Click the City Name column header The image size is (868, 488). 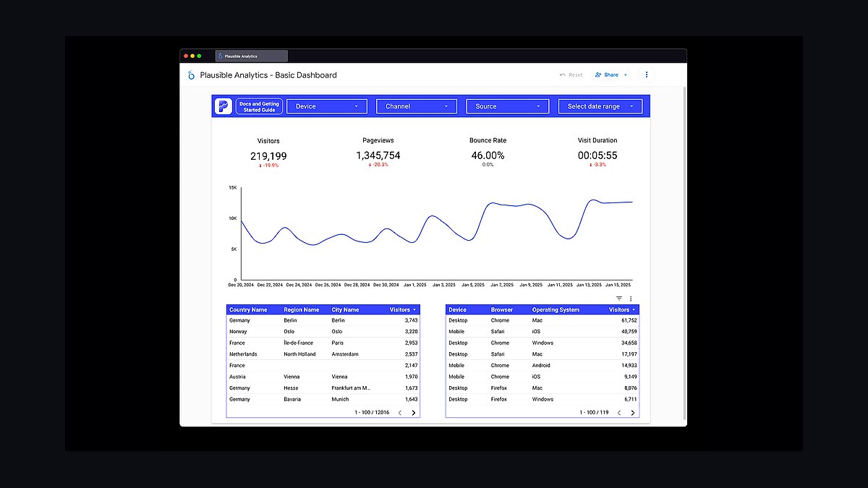(346, 309)
